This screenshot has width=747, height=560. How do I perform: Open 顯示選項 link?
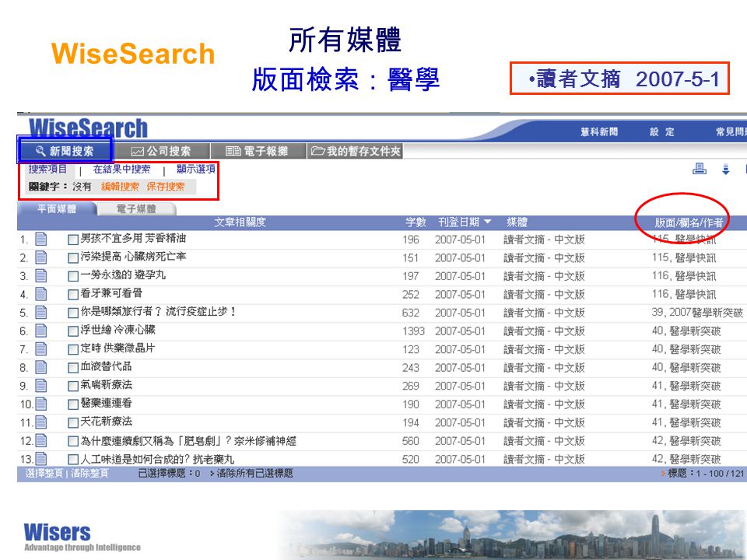(x=196, y=169)
